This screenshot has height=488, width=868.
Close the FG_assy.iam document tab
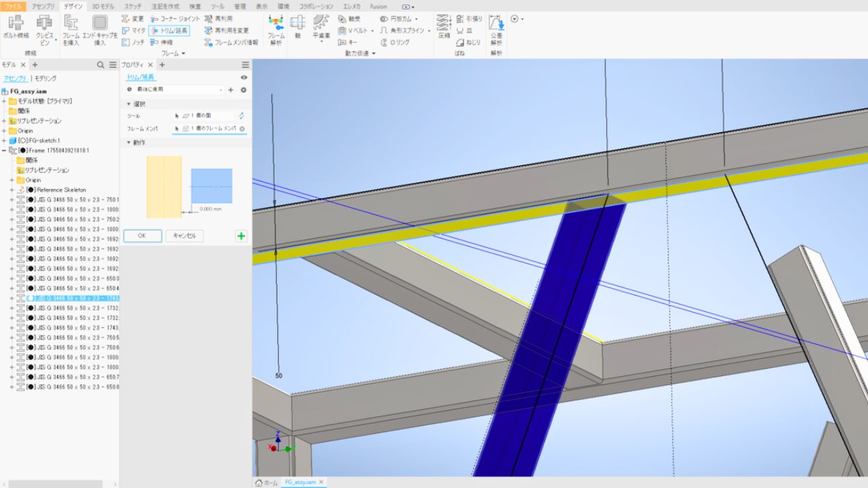[x=321, y=482]
